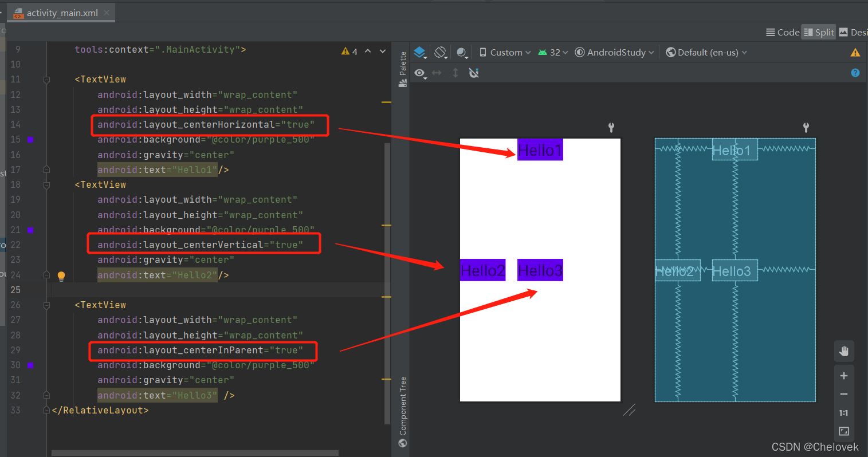Zoom in with the plus button

844,376
